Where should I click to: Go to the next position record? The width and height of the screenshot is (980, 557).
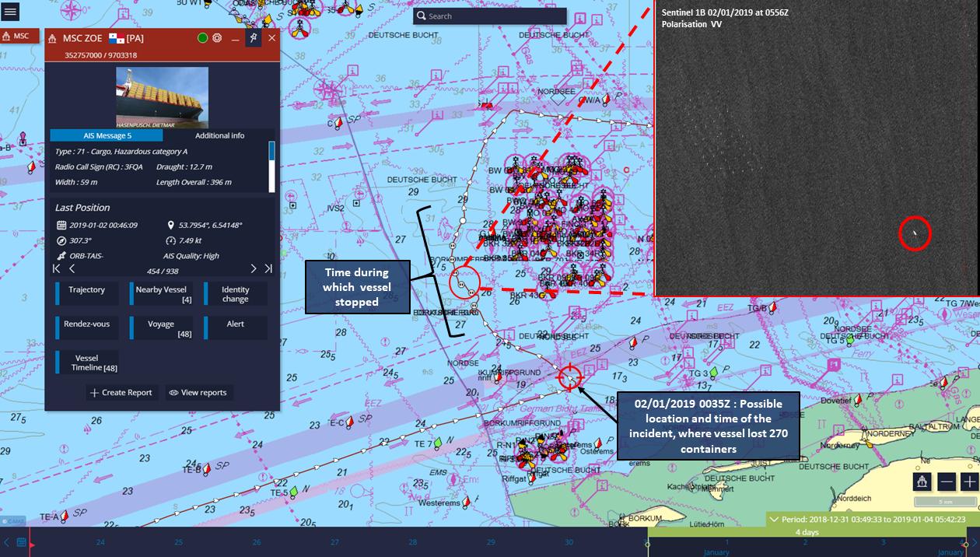pyautogui.click(x=253, y=268)
